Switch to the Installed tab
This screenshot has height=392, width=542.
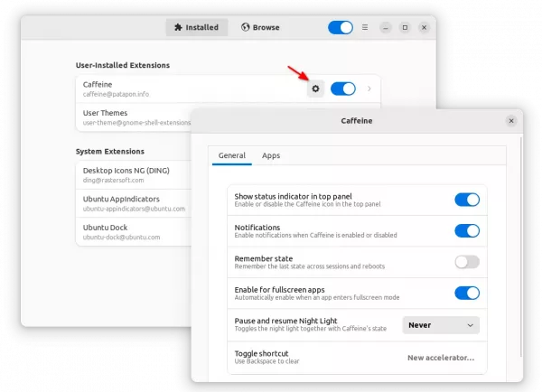tap(197, 27)
